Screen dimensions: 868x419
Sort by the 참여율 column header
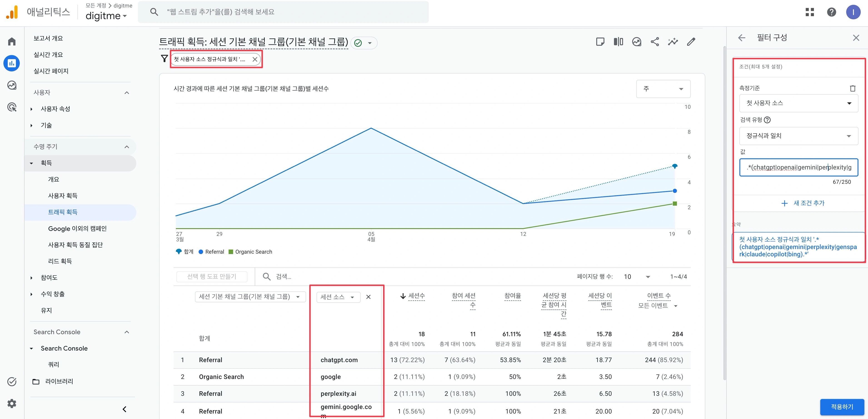point(513,296)
